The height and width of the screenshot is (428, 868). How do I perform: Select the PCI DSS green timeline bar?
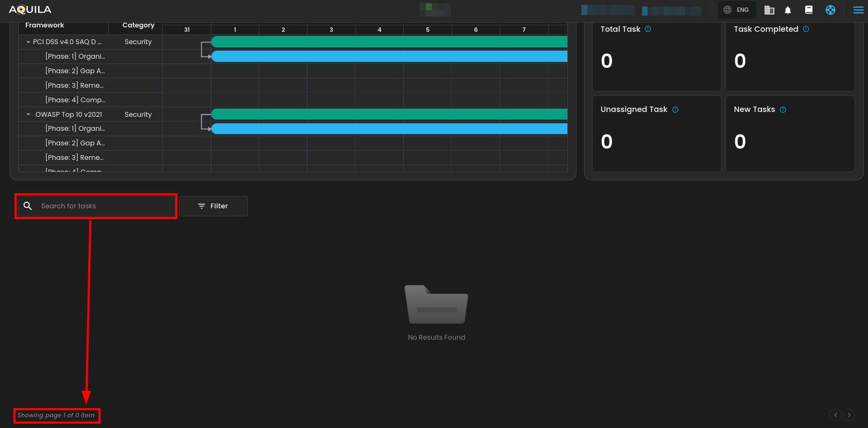coord(389,41)
